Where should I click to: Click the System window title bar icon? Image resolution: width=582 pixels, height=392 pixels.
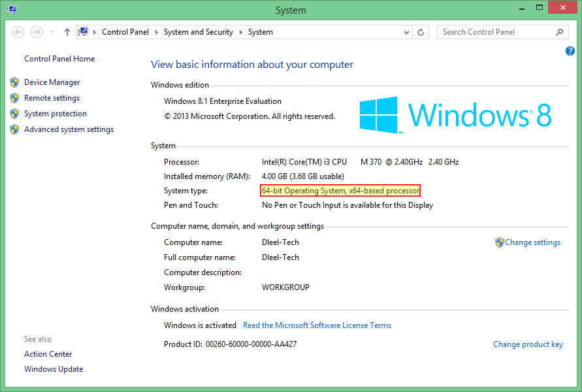tap(12, 9)
